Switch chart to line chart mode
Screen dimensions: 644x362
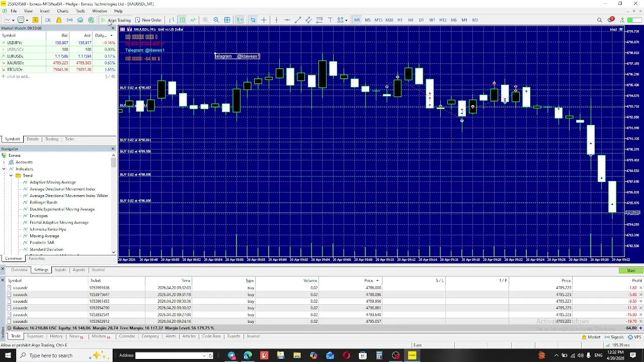pos(193,20)
